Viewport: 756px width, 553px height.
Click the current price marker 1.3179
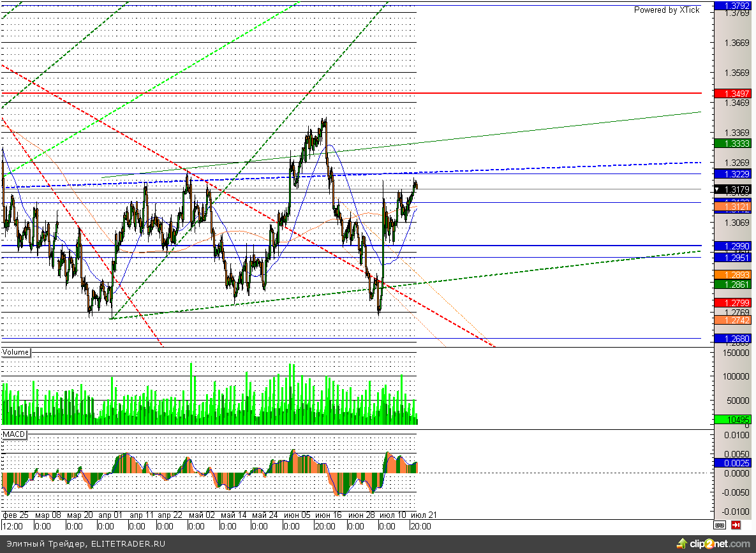point(732,189)
